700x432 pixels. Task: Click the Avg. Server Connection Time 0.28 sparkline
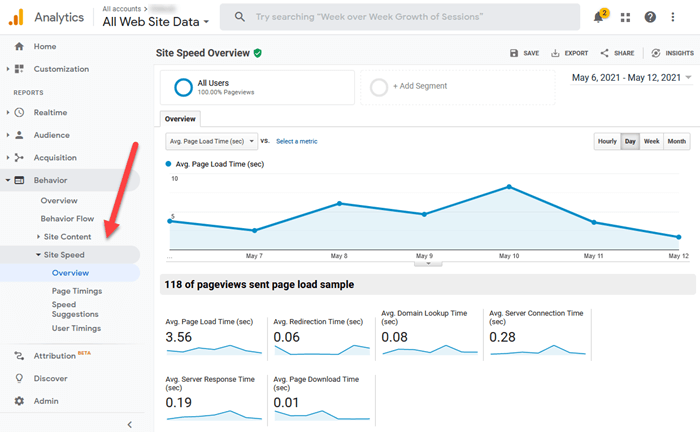pos(538,350)
